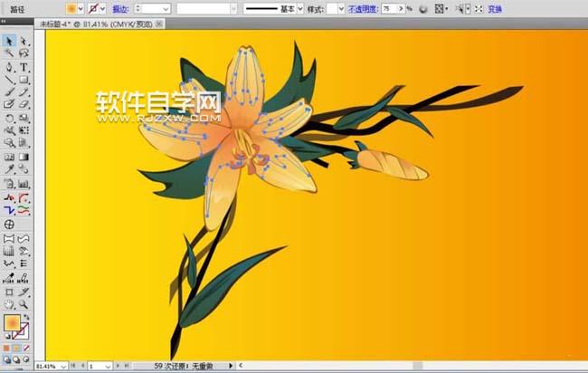Switch to the 未标题-4 document tab

tap(96, 24)
